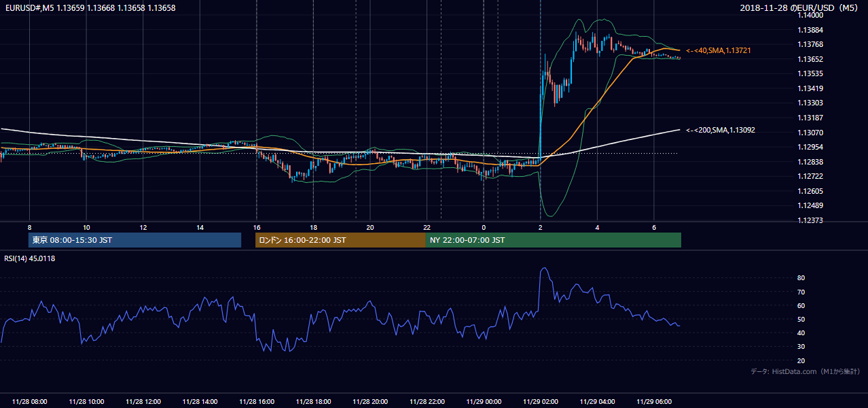Click RSI scale level 30
The image size is (868, 408).
click(x=801, y=347)
